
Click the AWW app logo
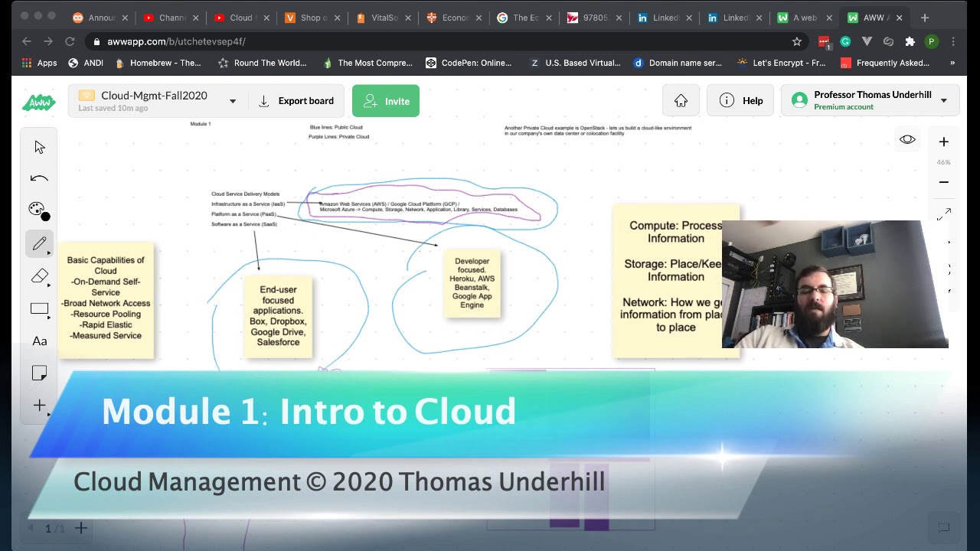point(38,101)
